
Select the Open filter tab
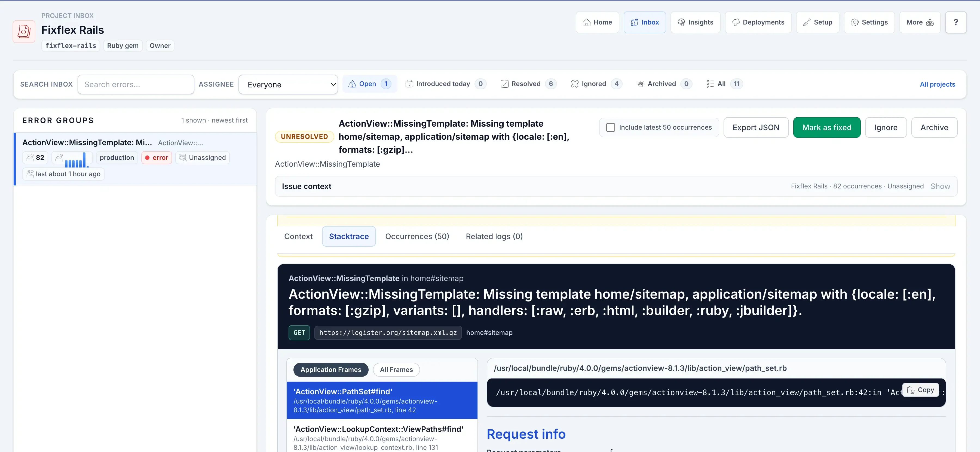point(370,84)
